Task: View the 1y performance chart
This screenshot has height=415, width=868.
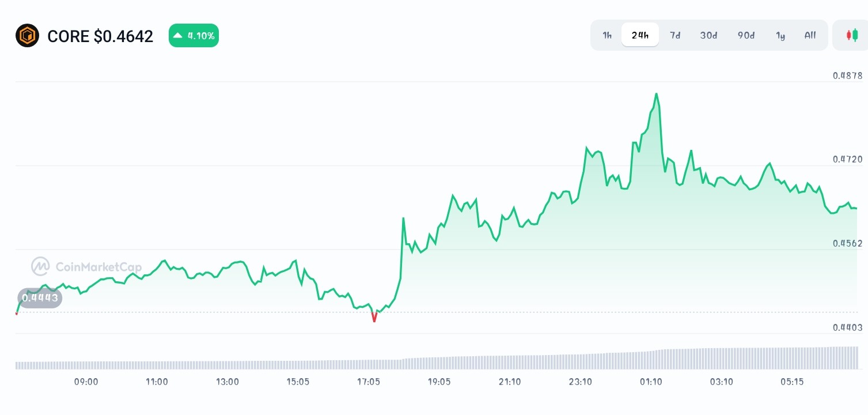Action: pyautogui.click(x=780, y=35)
